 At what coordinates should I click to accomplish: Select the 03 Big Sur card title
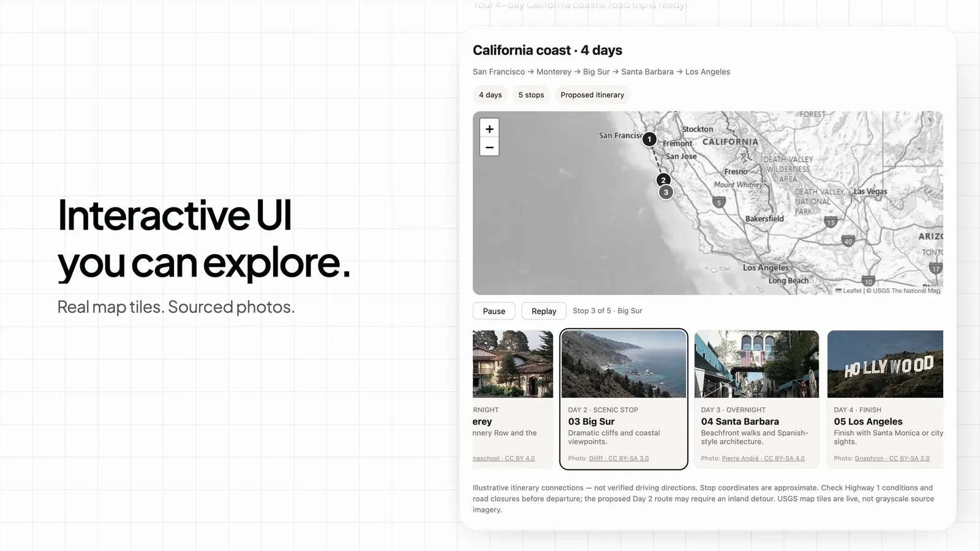coord(591,421)
